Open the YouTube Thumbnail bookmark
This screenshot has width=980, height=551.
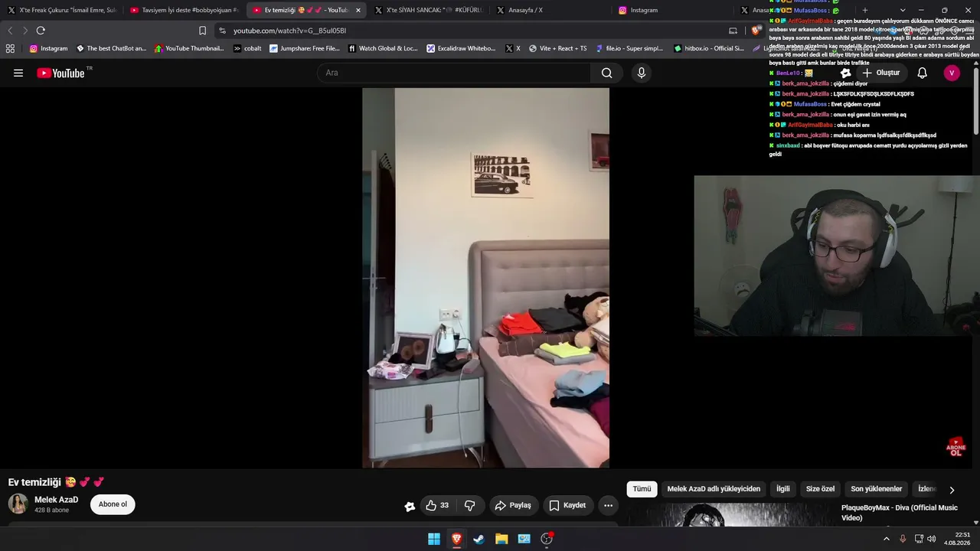tap(190, 48)
